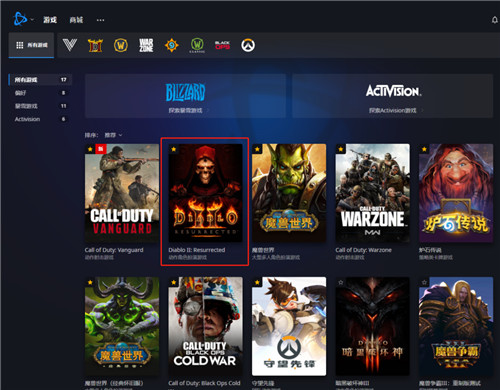Open the notification bell

pos(495,20)
